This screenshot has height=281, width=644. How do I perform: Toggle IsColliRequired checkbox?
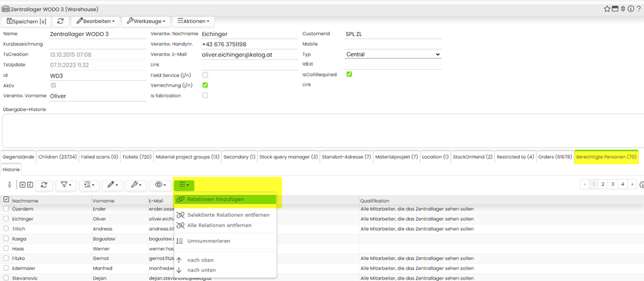[x=349, y=74]
